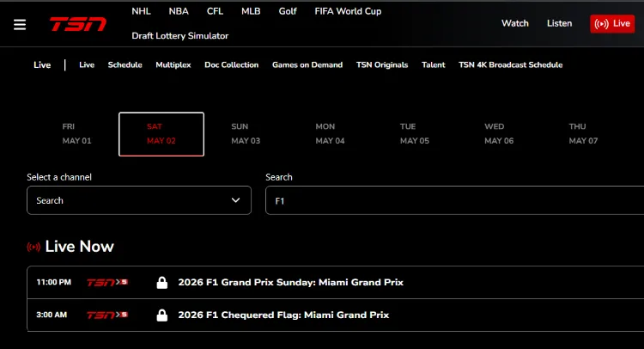Click Watch in the top header
This screenshot has width=644, height=349.
click(x=514, y=23)
